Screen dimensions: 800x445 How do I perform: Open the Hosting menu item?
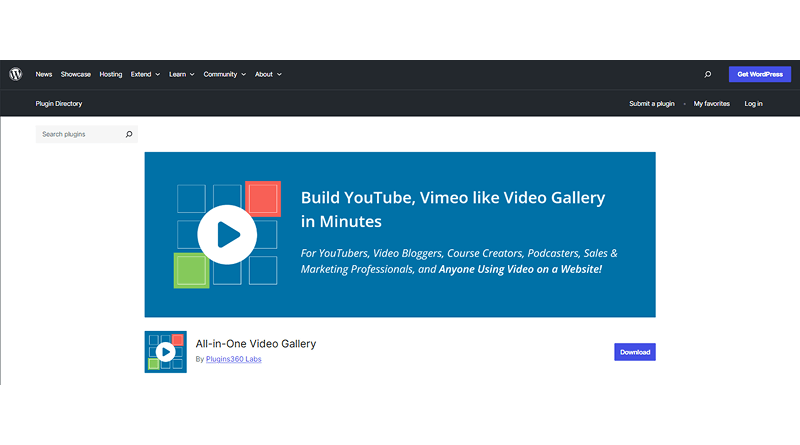pyautogui.click(x=111, y=75)
